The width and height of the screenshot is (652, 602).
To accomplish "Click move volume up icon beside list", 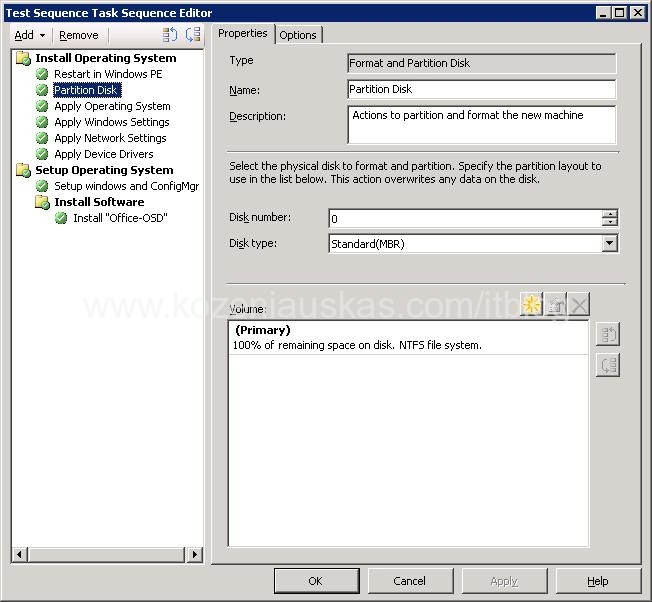I will point(607,334).
